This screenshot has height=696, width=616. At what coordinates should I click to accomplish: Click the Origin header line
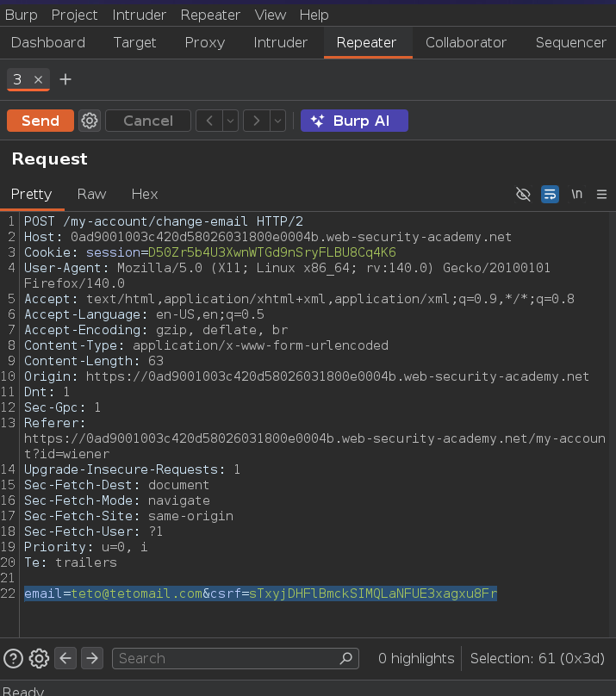[307, 376]
